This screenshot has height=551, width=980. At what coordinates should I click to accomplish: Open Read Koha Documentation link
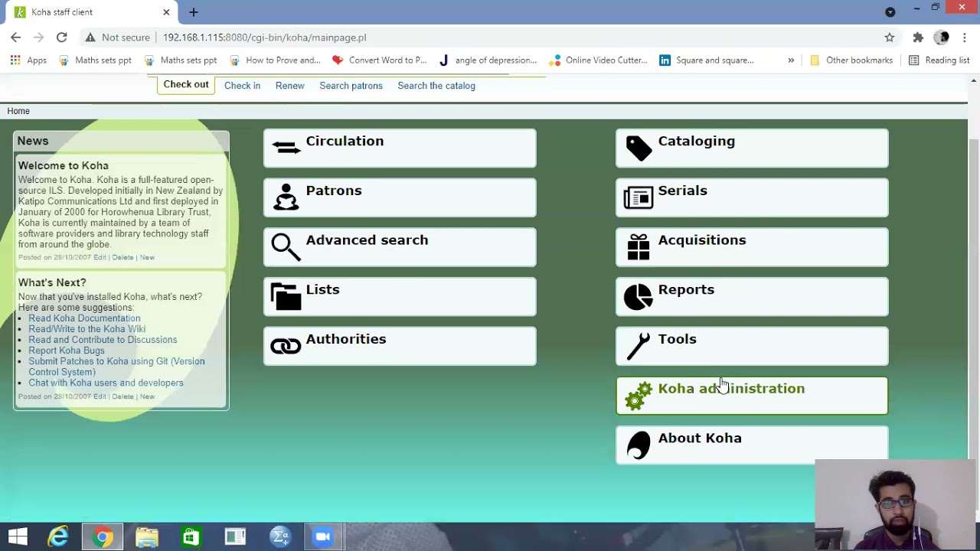point(84,318)
